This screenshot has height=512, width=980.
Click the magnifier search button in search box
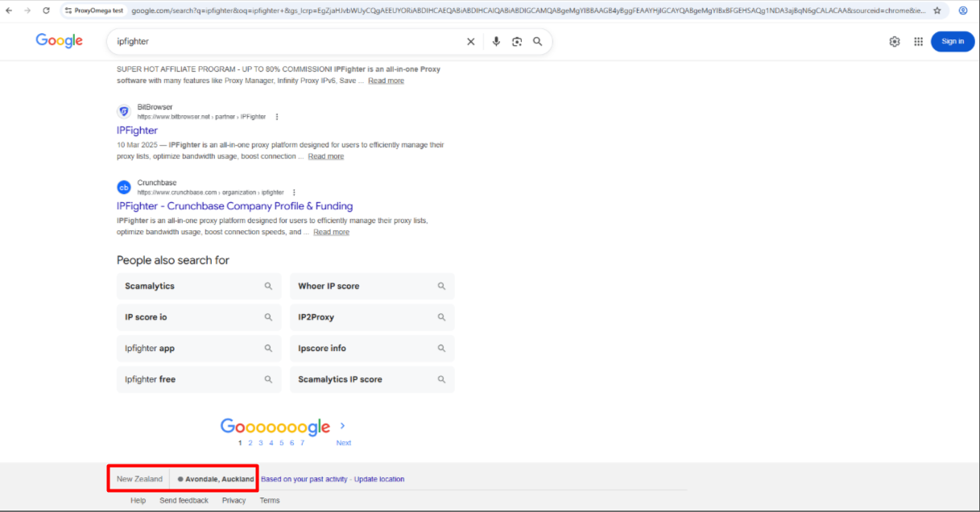[538, 41]
